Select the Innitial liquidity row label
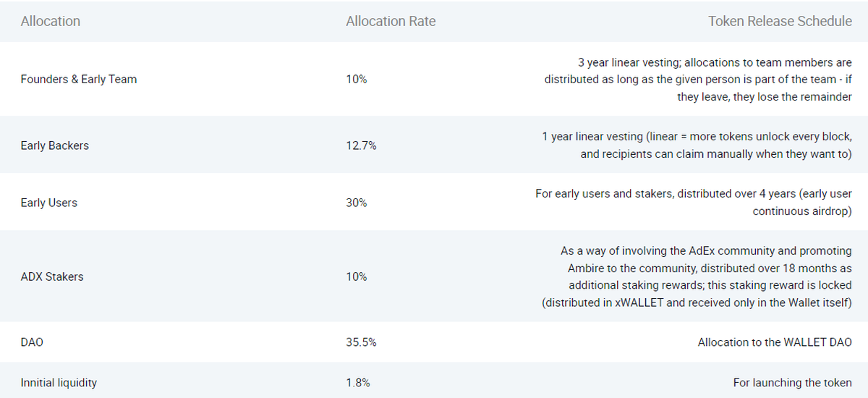868x398 pixels. 59,382
